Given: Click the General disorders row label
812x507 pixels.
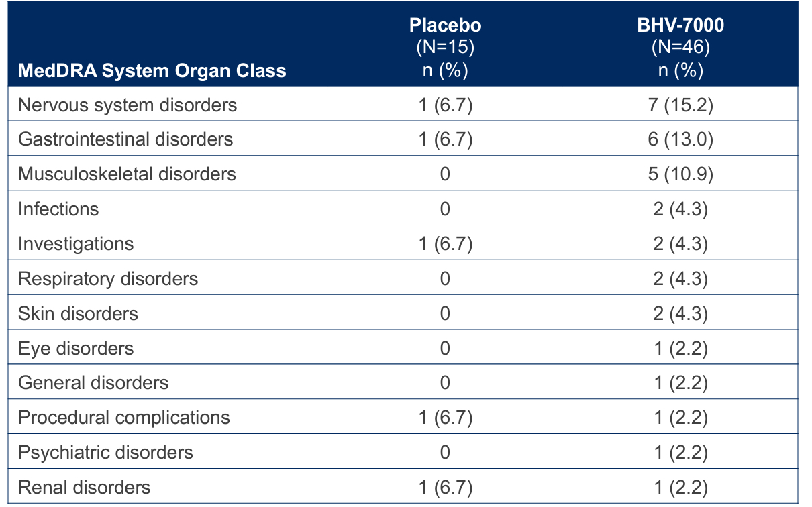Looking at the screenshot, I should 93,382.
